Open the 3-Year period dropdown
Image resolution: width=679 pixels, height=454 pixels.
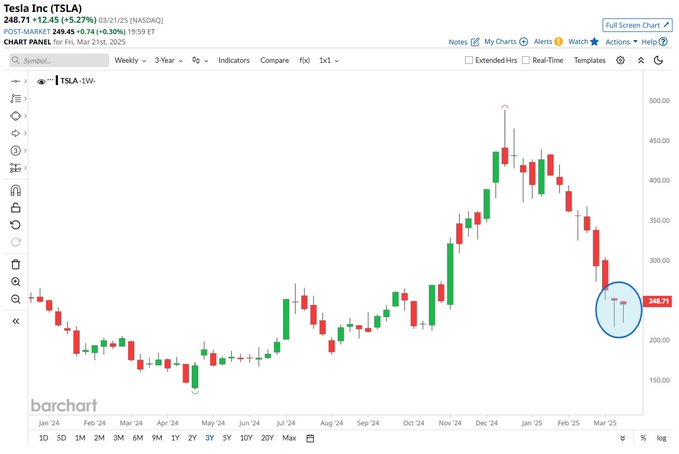click(x=168, y=60)
